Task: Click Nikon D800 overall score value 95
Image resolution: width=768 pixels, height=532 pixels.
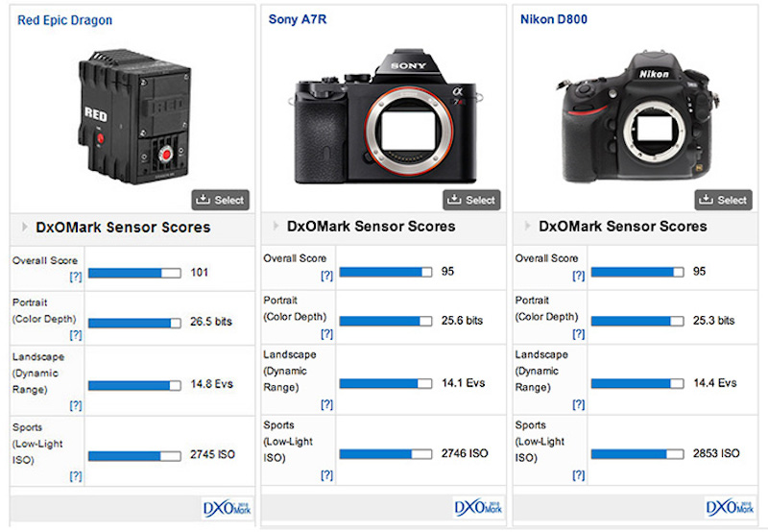Action: click(700, 272)
